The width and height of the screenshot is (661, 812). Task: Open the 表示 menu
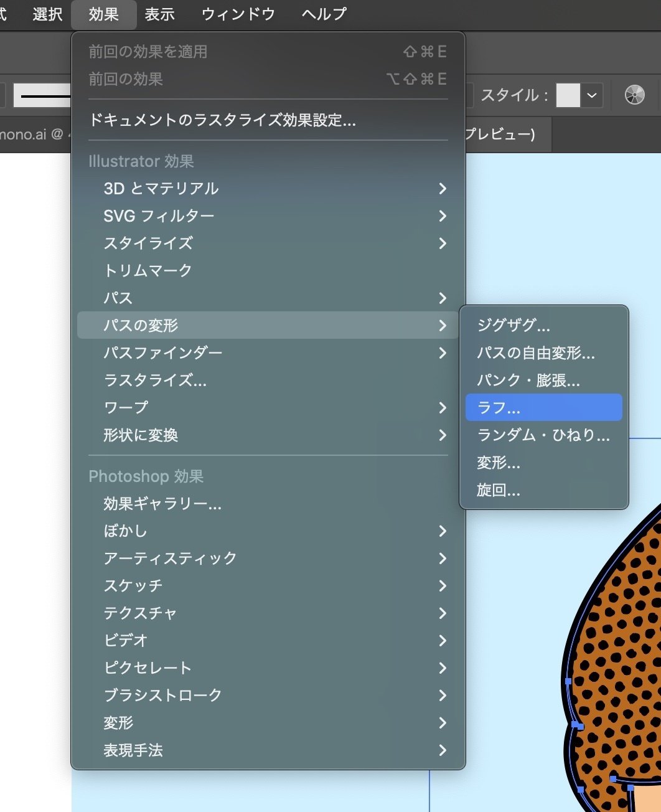(159, 14)
